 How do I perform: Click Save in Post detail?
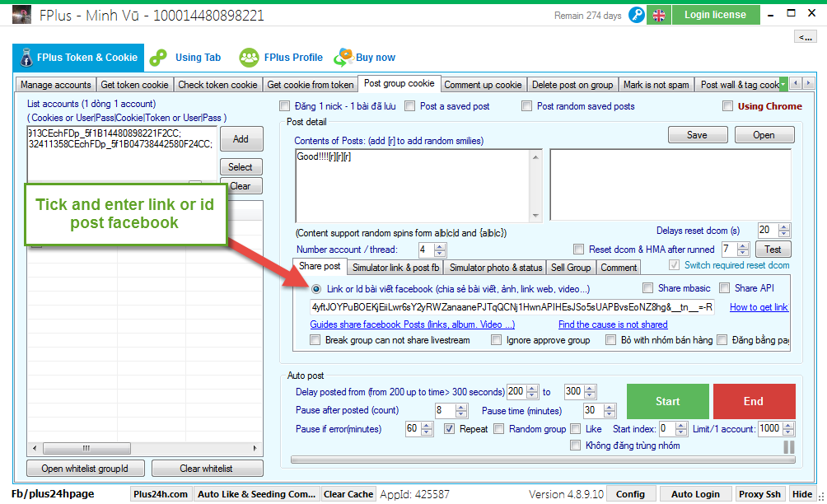click(697, 135)
